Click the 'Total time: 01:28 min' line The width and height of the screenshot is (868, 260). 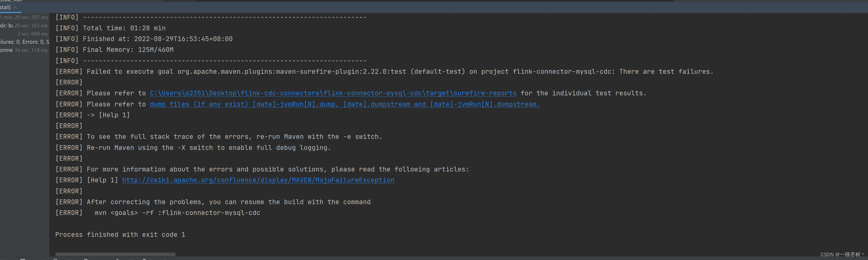tap(110, 28)
